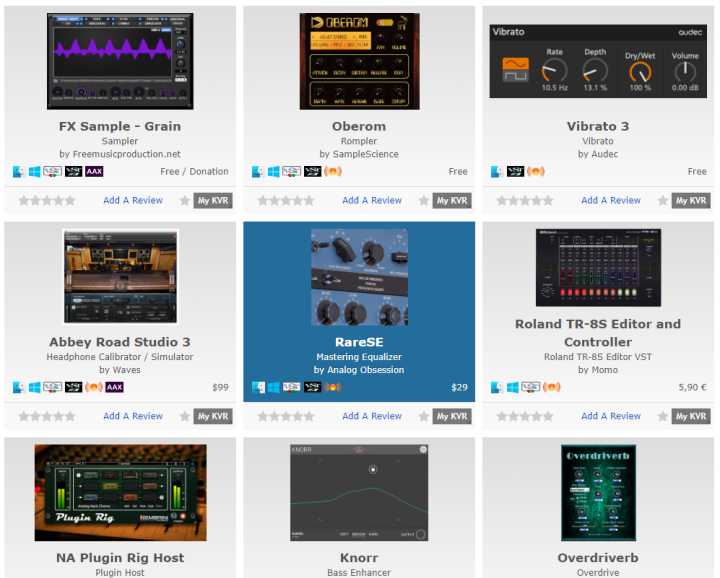Open the Abbey Road Studio 3 title link

click(x=120, y=342)
